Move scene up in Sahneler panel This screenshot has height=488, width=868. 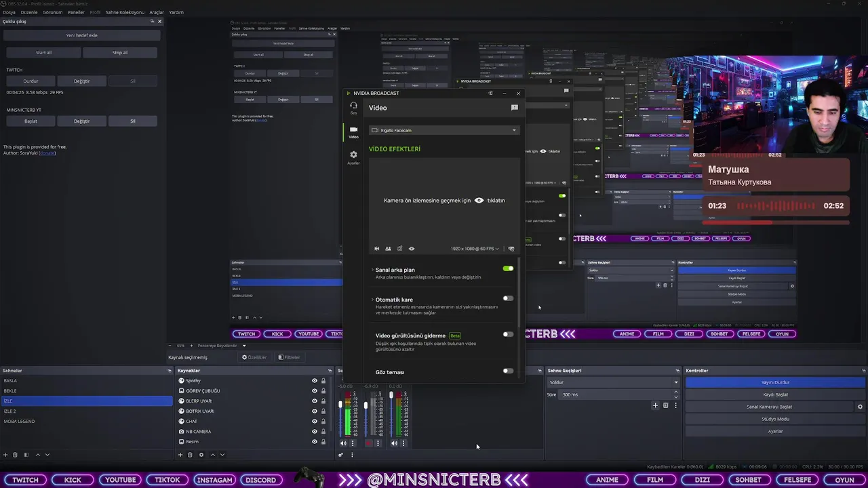point(37,455)
